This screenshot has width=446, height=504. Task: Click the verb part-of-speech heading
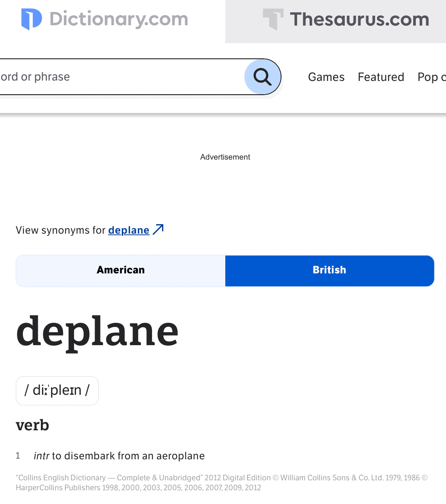(x=32, y=425)
